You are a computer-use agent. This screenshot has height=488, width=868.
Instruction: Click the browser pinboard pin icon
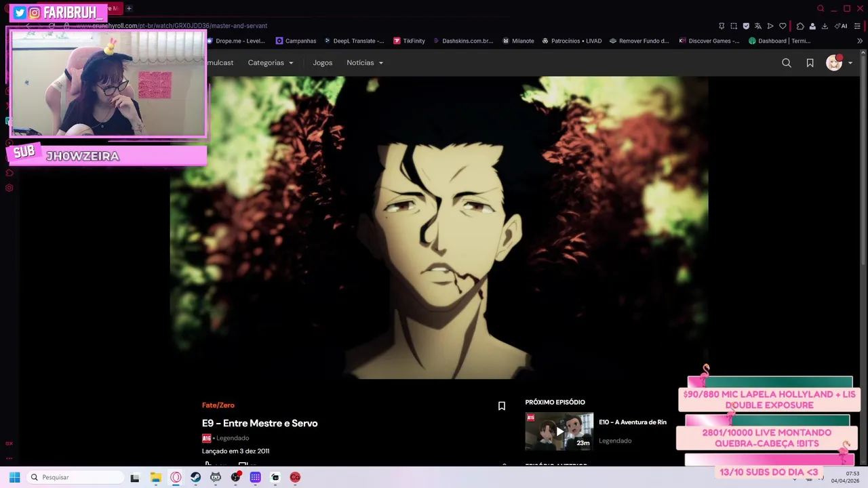tap(722, 26)
